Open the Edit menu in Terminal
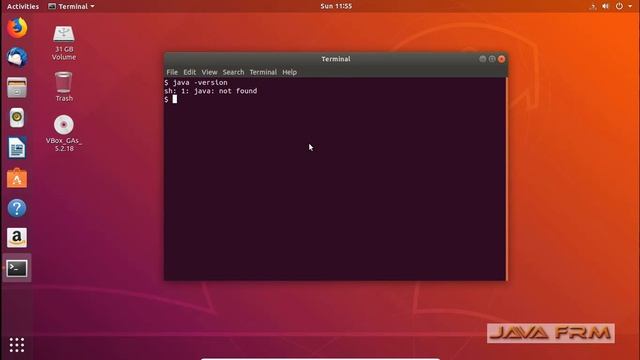 tap(189, 72)
